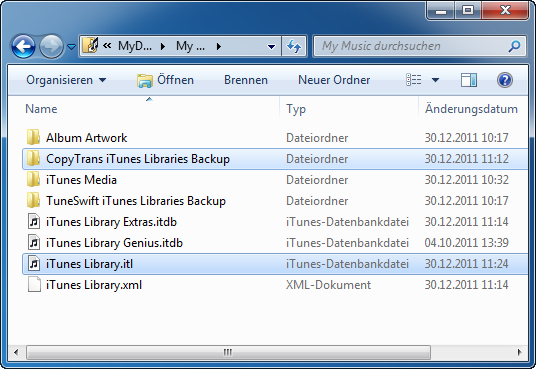This screenshot has width=536, height=369.
Task: Select CopyTrans iTunes Libraries Backup folder icon
Action: point(33,159)
